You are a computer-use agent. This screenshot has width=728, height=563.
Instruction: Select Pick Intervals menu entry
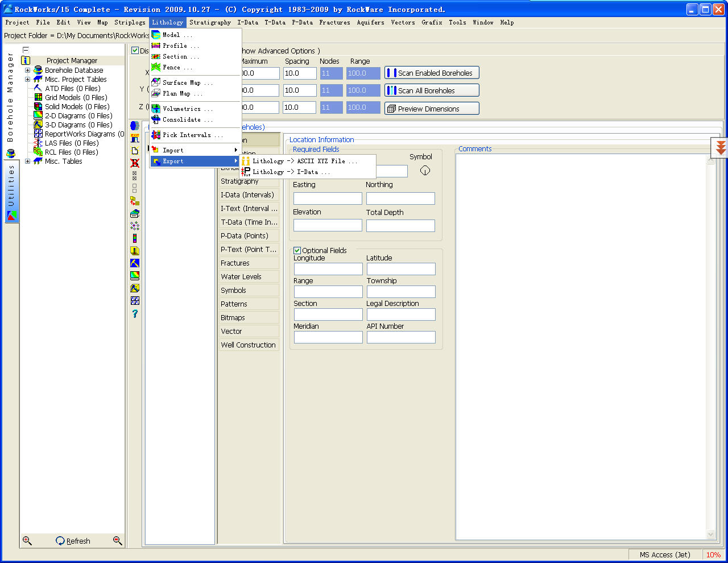(x=195, y=135)
